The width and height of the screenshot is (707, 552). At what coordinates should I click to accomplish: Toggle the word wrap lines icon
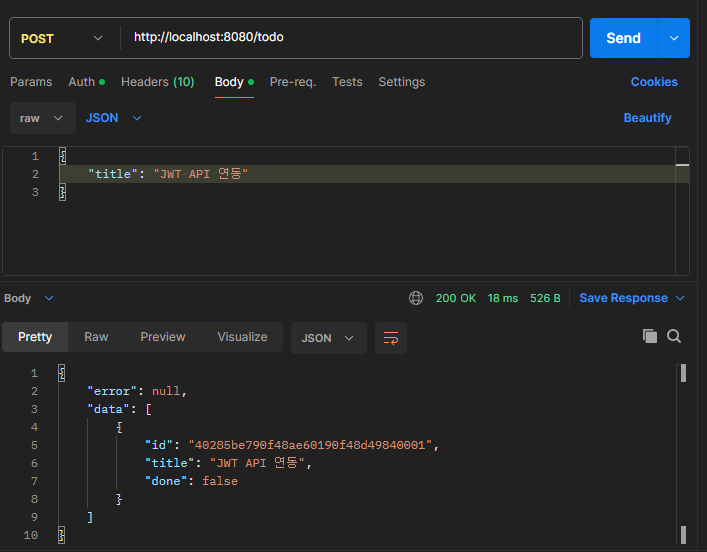[391, 338]
